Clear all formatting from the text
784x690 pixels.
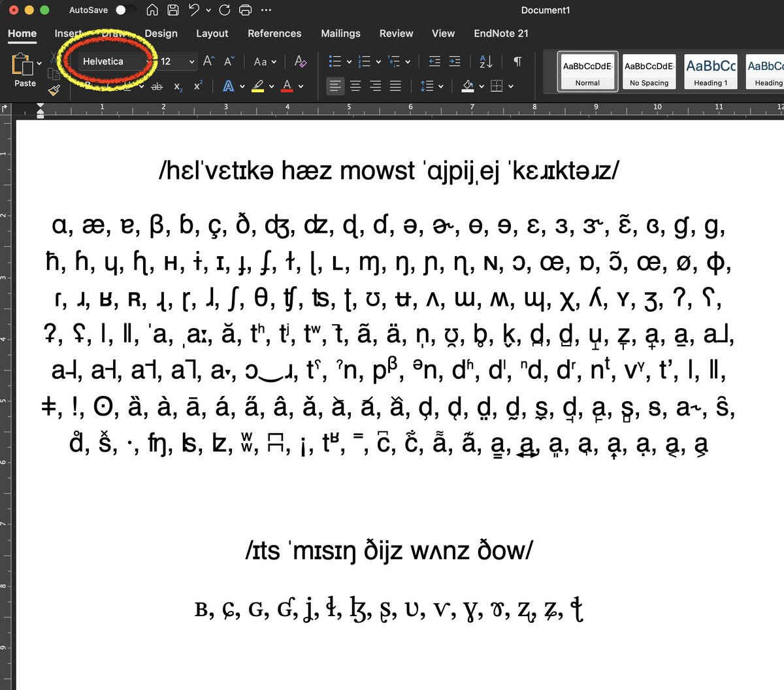[301, 61]
